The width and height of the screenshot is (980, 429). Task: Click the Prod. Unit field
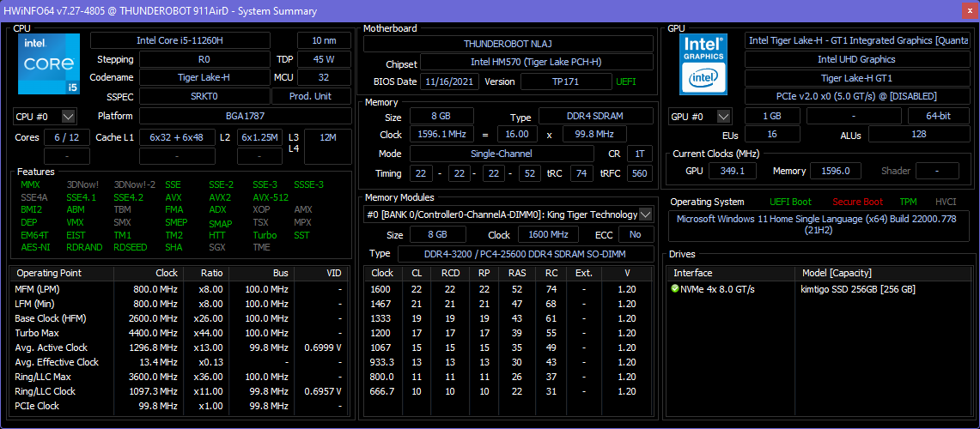tap(311, 96)
